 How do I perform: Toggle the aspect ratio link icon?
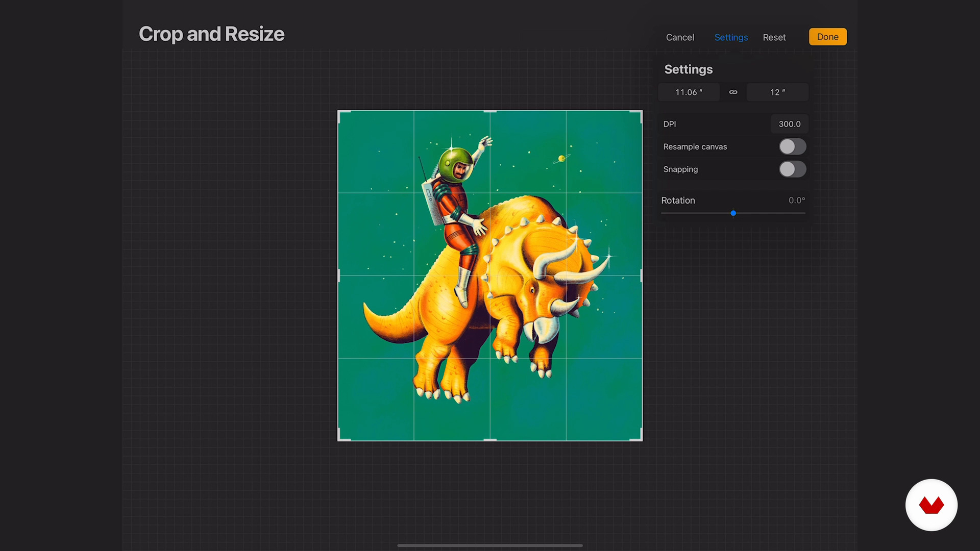tap(733, 92)
